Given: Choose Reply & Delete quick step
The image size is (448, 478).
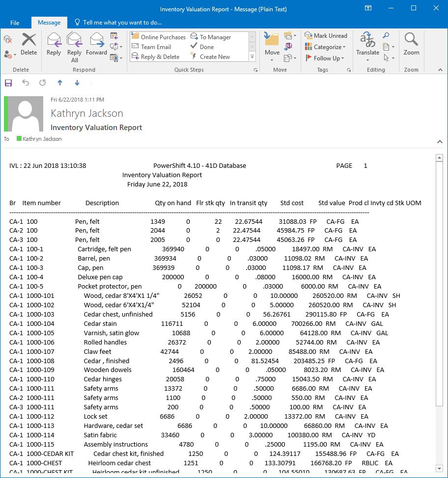Looking at the screenshot, I should coord(156,57).
